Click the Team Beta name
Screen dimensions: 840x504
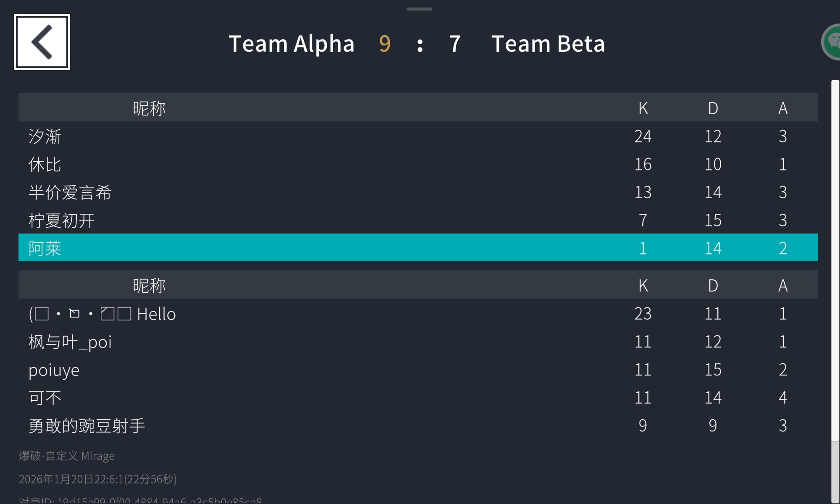[548, 44]
